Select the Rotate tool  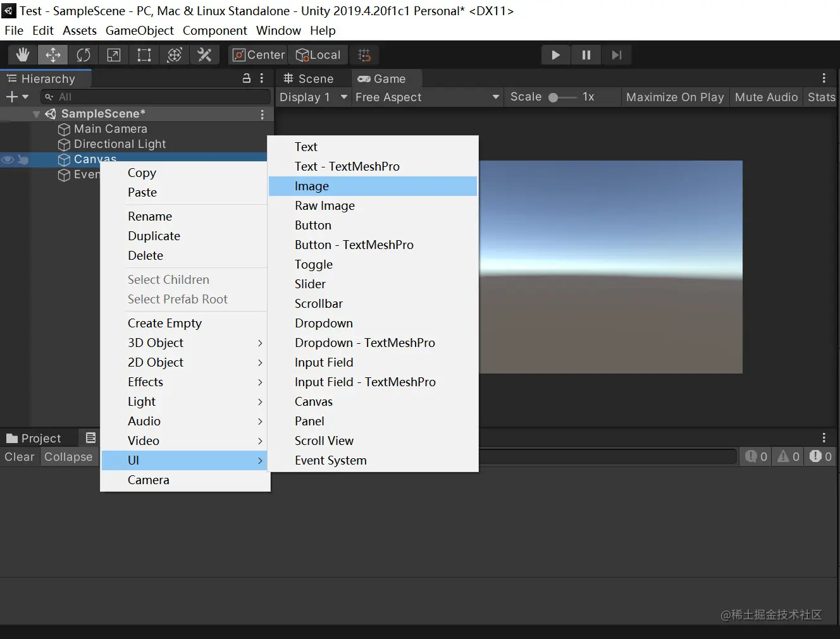click(x=83, y=55)
